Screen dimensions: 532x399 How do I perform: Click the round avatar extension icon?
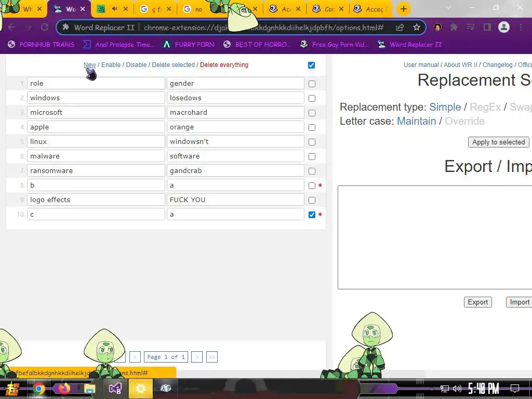point(437,27)
